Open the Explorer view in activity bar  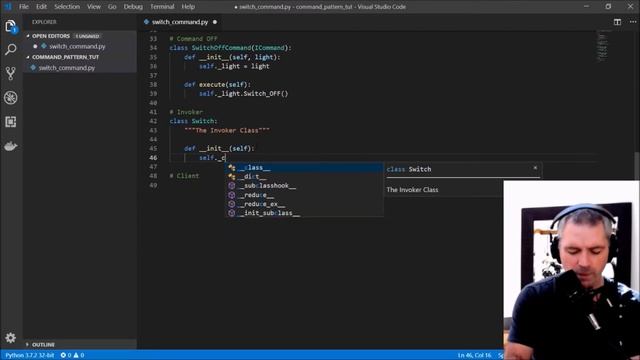[11, 27]
